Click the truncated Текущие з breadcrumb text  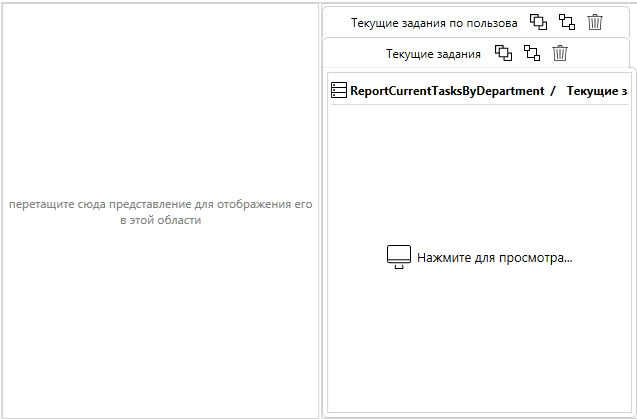pos(597,90)
